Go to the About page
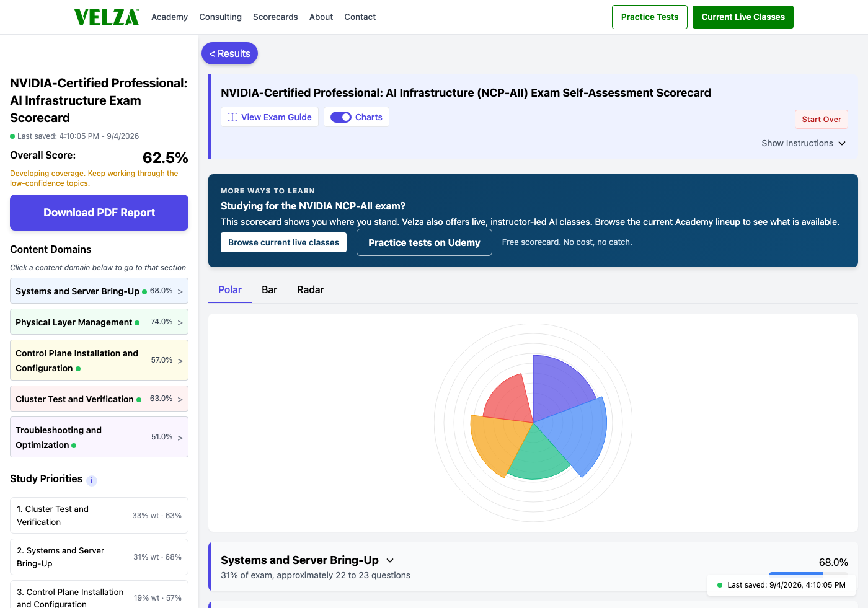This screenshot has width=868, height=608. 321,17
